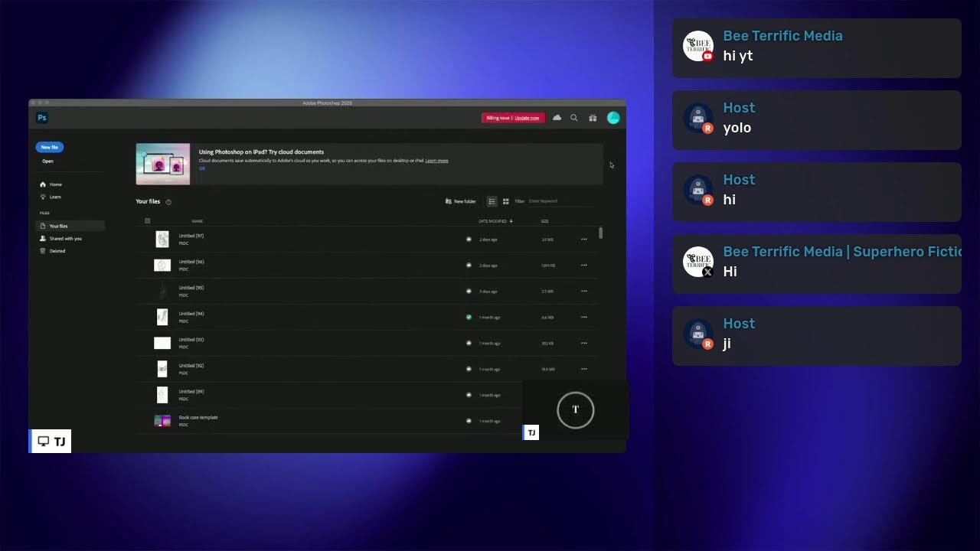Click the Update now billing link
Screen dimensions: 980x551
pyautogui.click(x=527, y=118)
